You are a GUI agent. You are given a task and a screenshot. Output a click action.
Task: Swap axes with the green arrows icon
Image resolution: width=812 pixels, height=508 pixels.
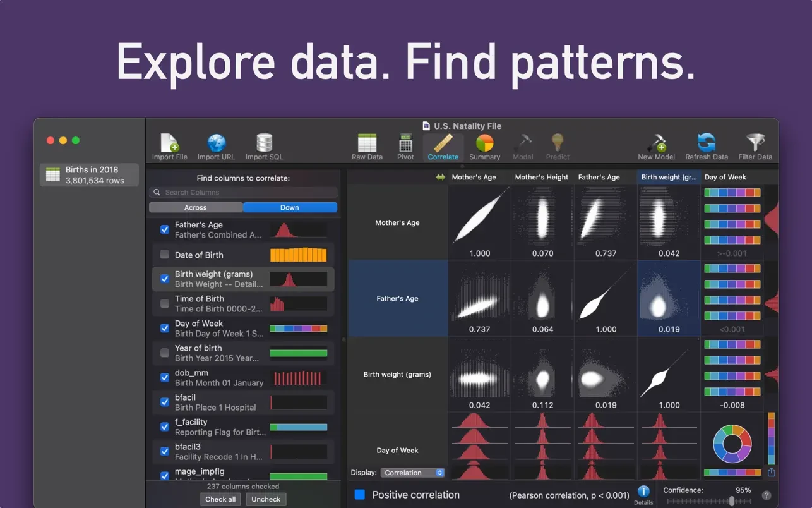point(440,178)
